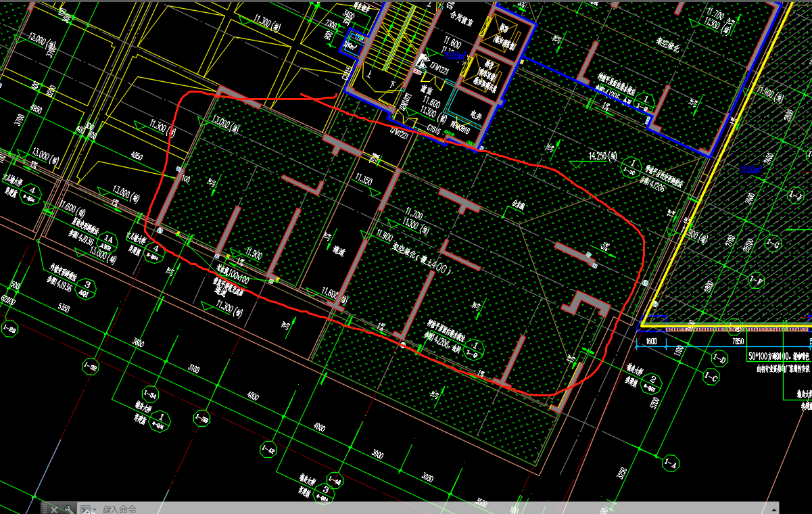Grab the command line grip handle
This screenshot has width=812, height=514.
point(46,509)
